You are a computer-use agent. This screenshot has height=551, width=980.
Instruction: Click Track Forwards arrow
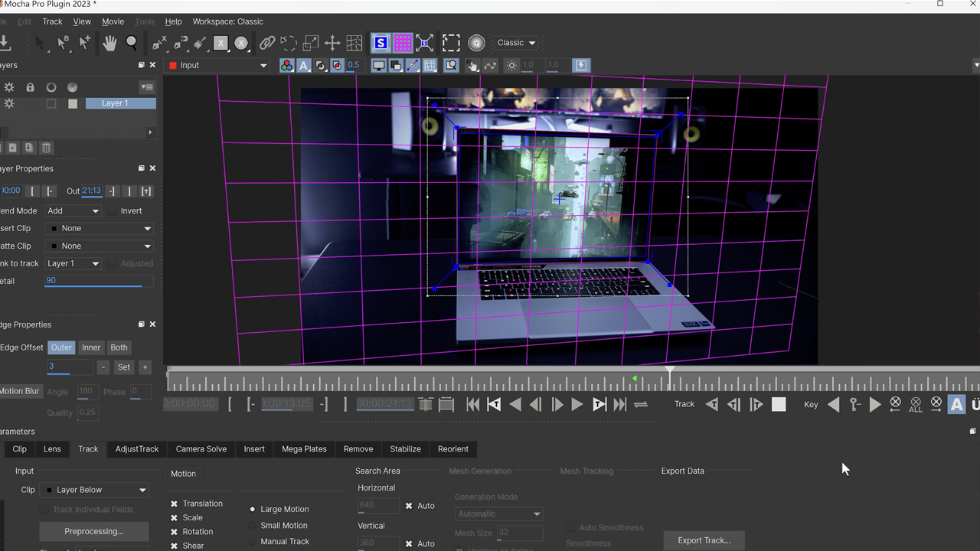(756, 404)
